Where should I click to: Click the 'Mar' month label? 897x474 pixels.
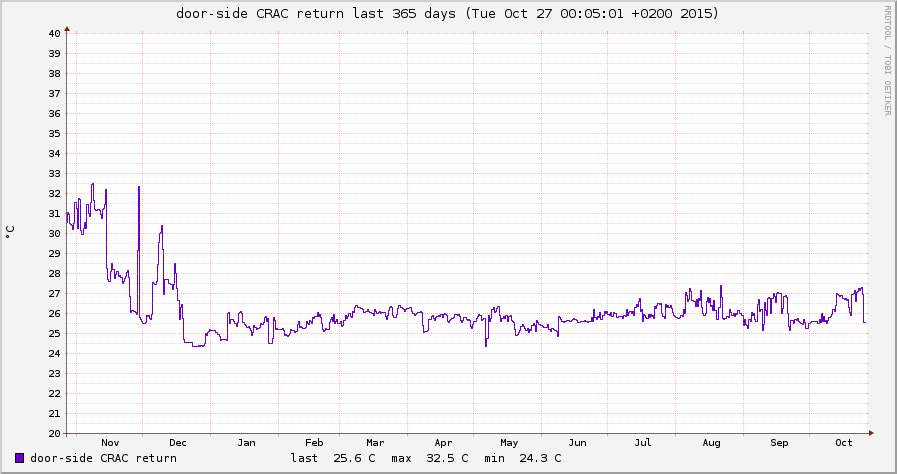(375, 443)
